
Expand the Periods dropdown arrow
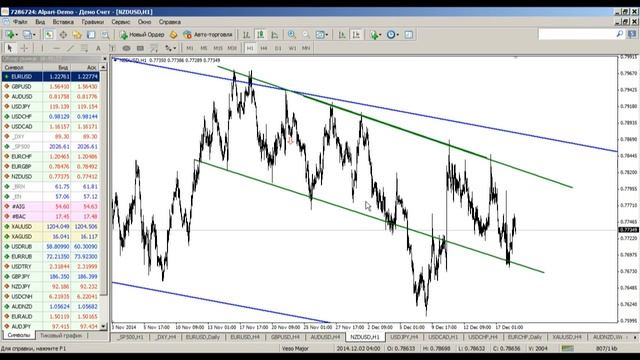[398, 35]
